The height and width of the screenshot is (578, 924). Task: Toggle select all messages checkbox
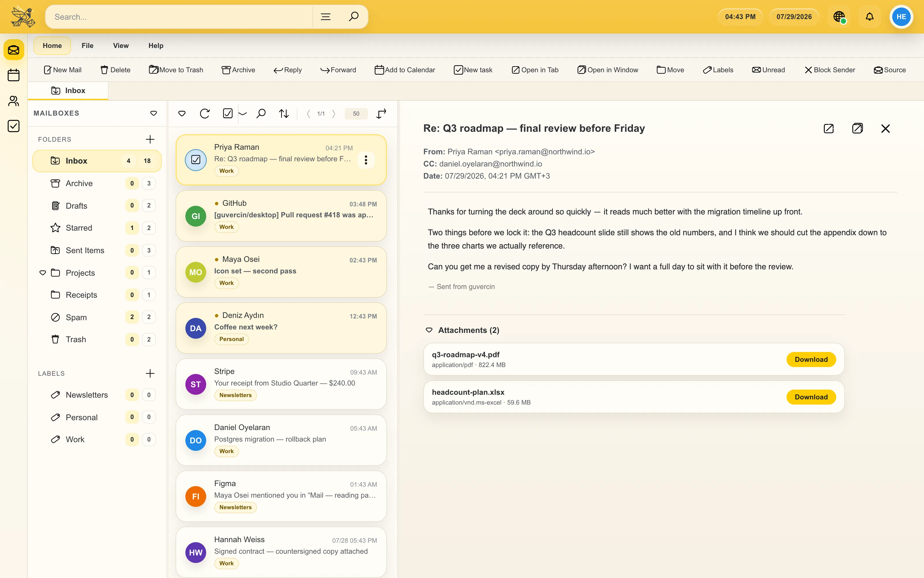coord(228,114)
